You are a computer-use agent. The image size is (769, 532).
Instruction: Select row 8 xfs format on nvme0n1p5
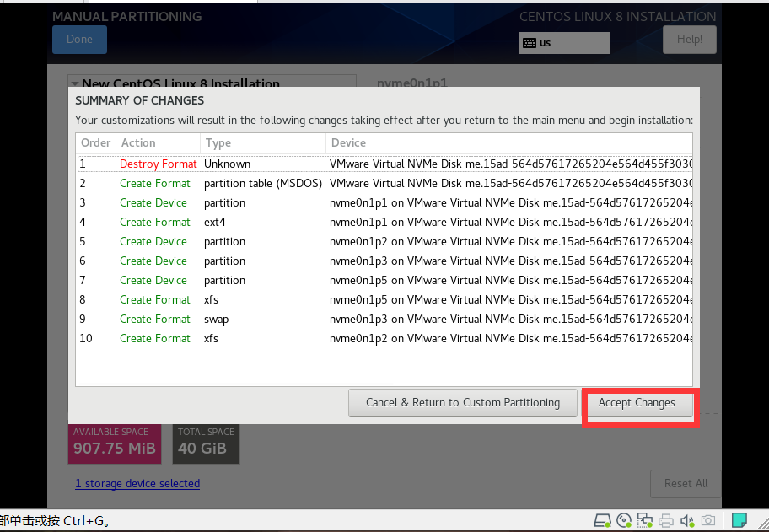click(384, 299)
